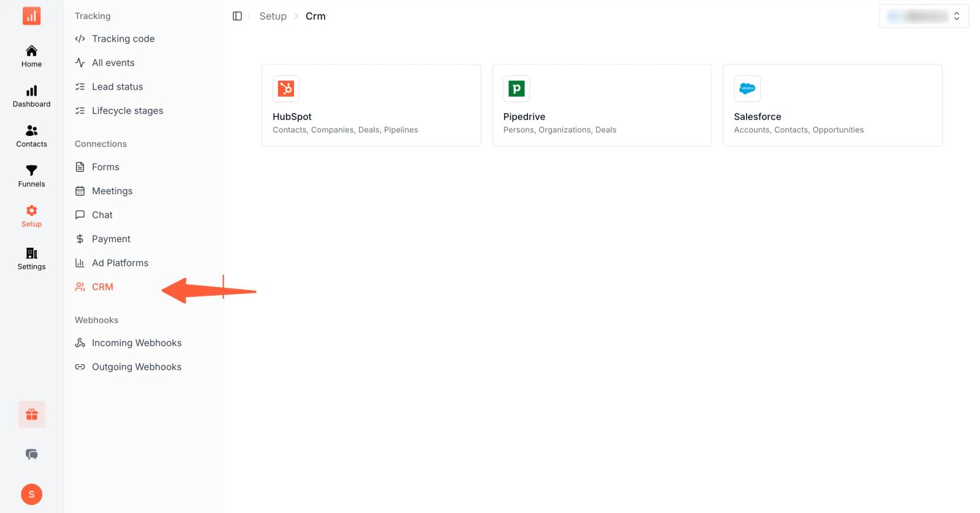Open All events menu item

113,62
